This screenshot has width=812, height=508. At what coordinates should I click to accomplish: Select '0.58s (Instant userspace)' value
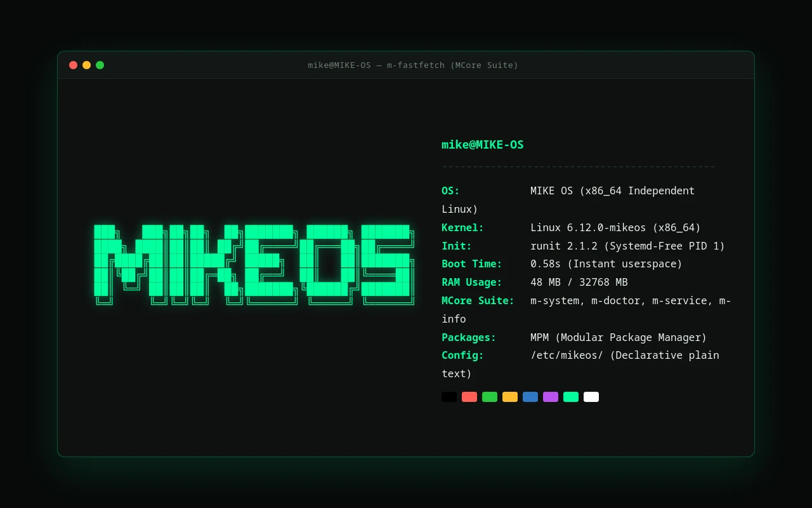point(606,264)
